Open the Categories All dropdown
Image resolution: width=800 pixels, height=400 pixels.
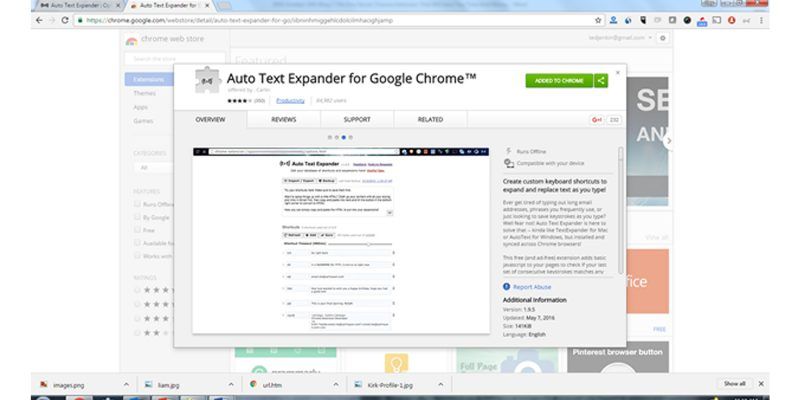[x=153, y=167]
